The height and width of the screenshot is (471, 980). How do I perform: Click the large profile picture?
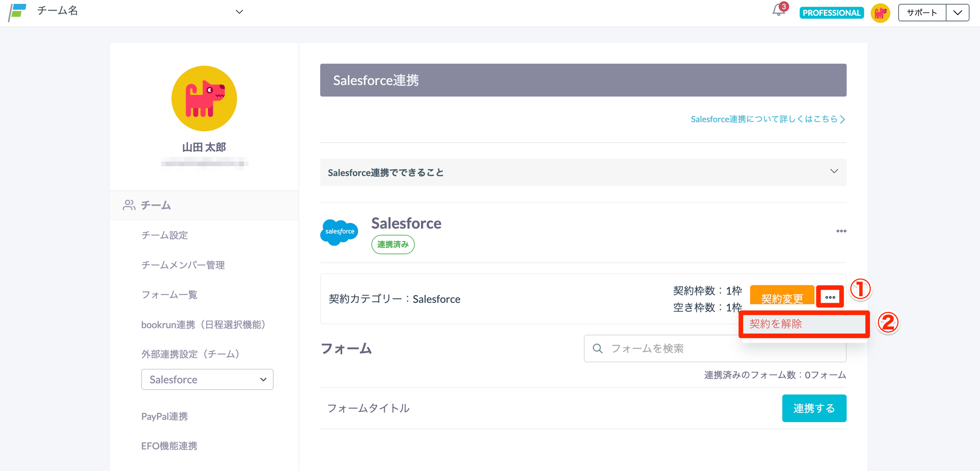pyautogui.click(x=204, y=99)
